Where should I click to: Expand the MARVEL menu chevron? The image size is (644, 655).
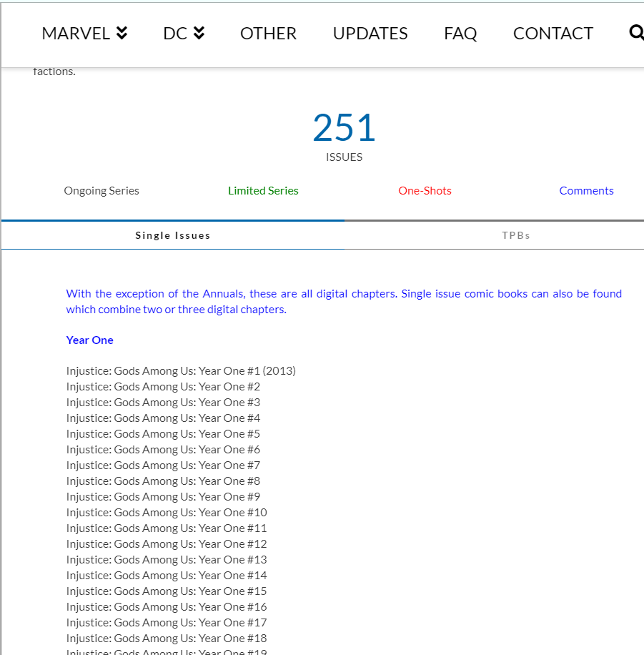point(122,33)
